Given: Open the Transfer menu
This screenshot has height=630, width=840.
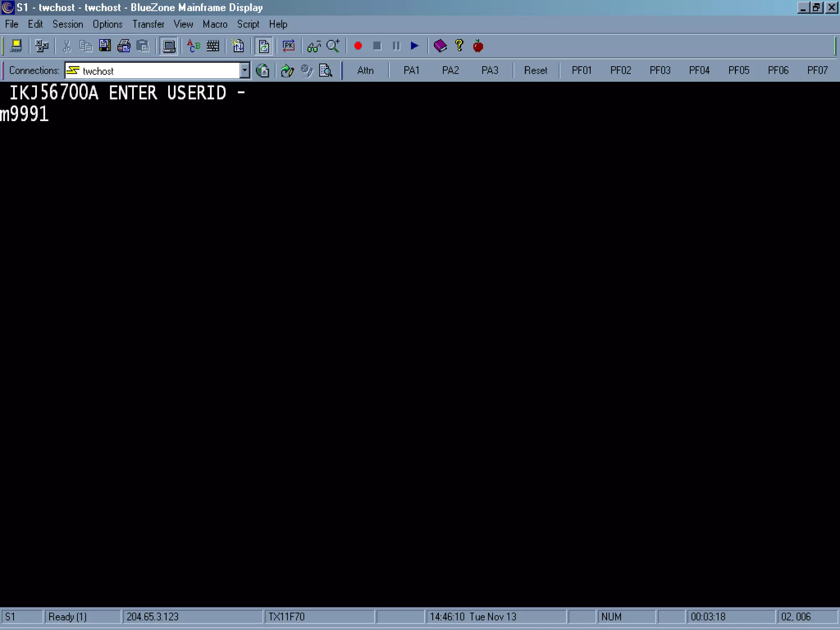Looking at the screenshot, I should (x=148, y=24).
